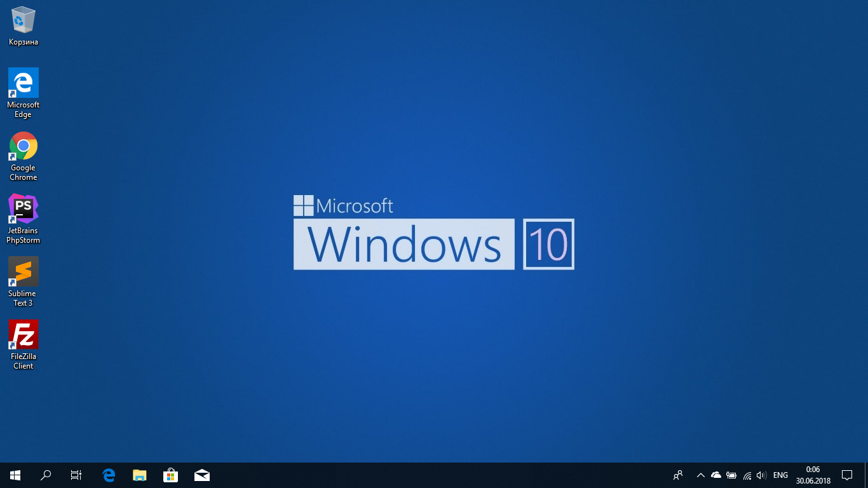Show battery power status in tray

731,475
